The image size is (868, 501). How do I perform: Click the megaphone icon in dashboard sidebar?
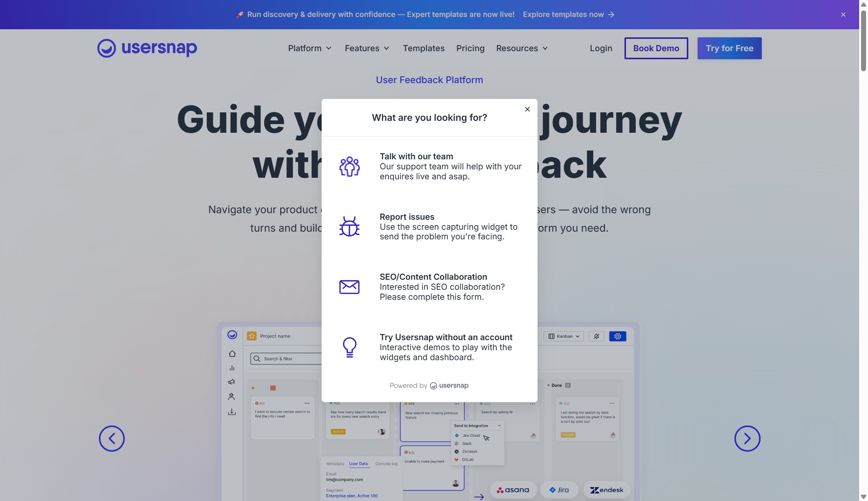click(x=232, y=382)
